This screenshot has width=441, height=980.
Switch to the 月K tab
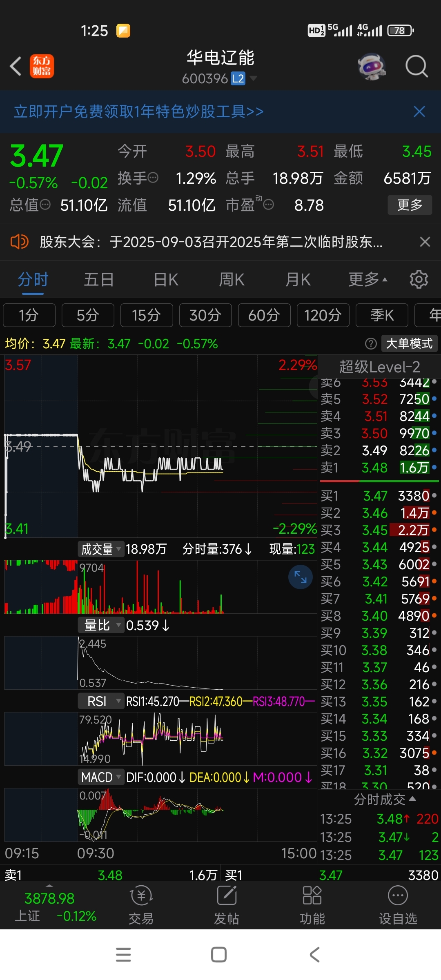point(298,280)
